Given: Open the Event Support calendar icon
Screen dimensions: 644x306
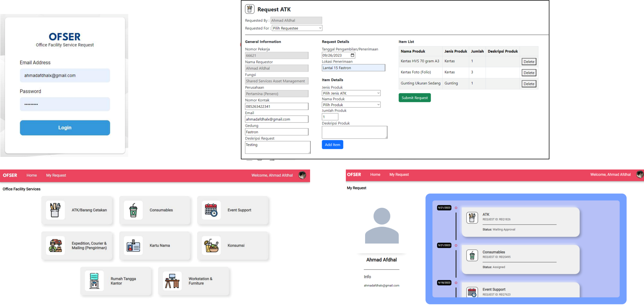Looking at the screenshot, I should (211, 210).
